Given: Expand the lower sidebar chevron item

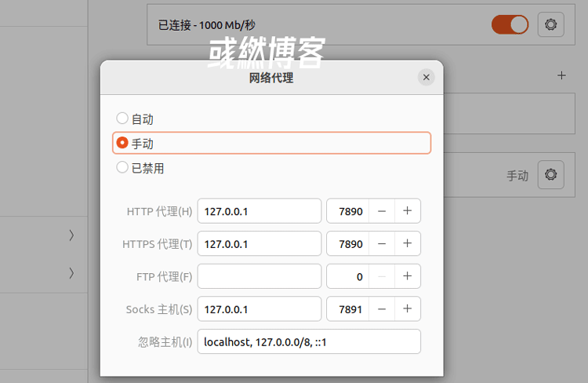Looking at the screenshot, I should coord(71,273).
